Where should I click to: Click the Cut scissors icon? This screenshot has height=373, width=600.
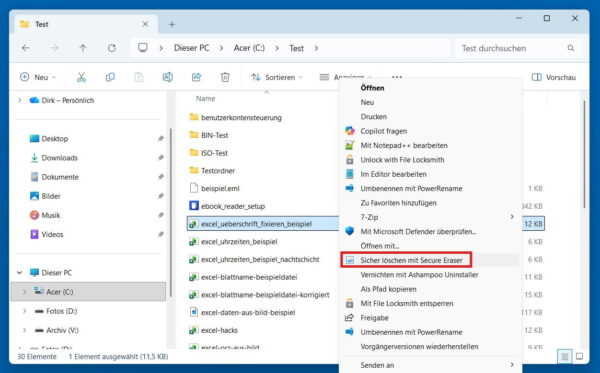tap(81, 77)
